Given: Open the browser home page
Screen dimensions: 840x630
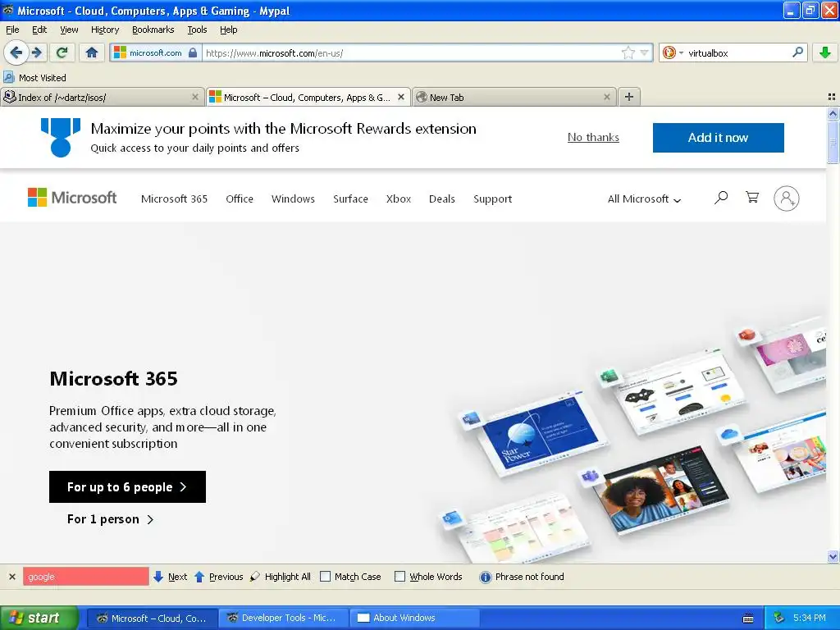Looking at the screenshot, I should point(92,52).
